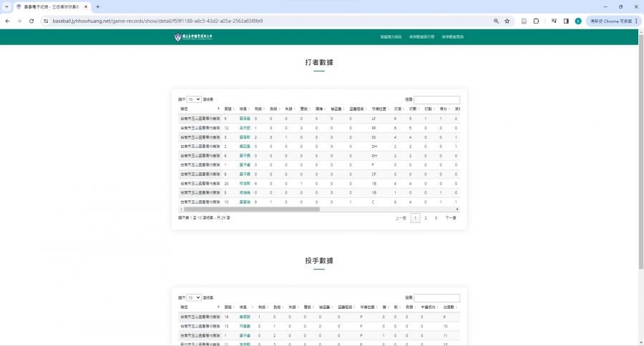The height and width of the screenshot is (346, 644).
Task: Open pitcher link in jersey 18 row
Action: point(245,317)
